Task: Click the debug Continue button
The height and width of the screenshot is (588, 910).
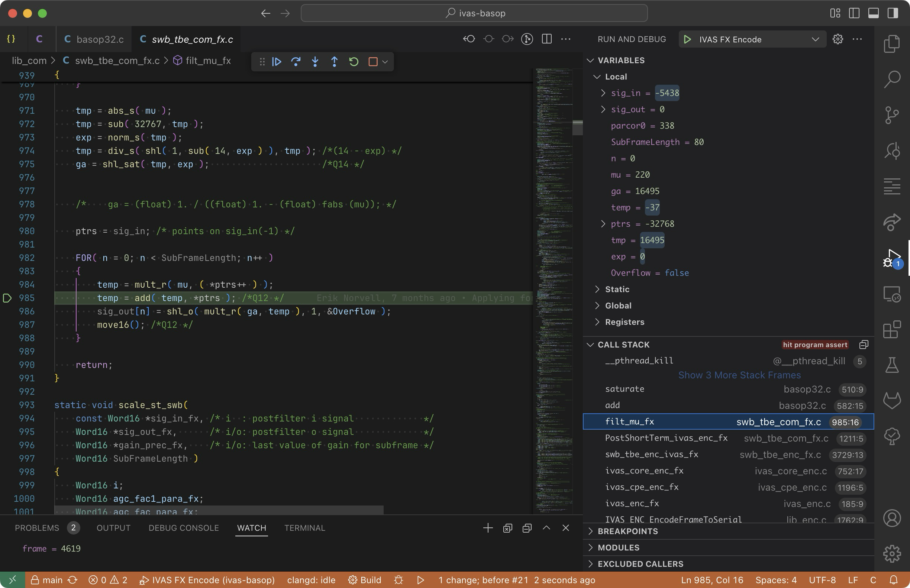Action: (x=277, y=61)
